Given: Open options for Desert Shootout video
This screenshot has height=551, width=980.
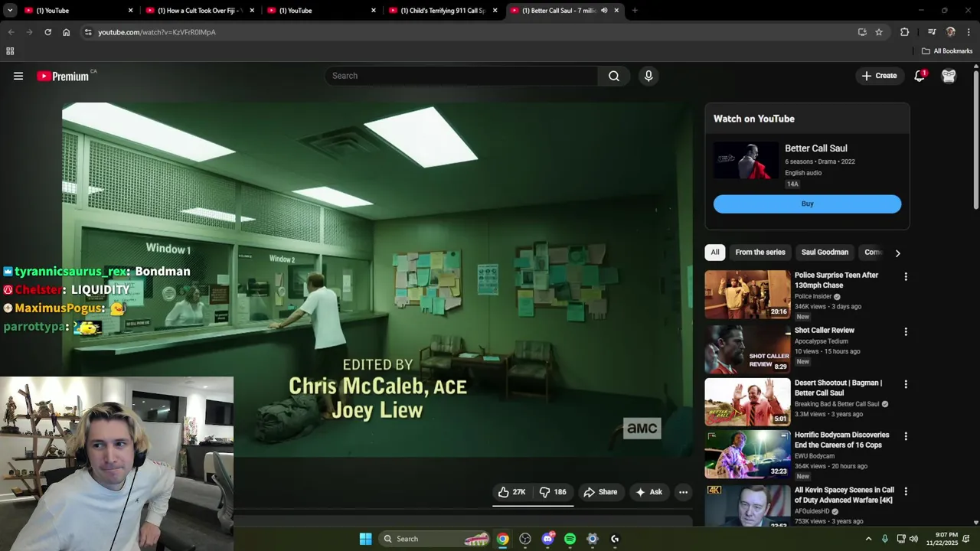Looking at the screenshot, I should pyautogui.click(x=906, y=384).
